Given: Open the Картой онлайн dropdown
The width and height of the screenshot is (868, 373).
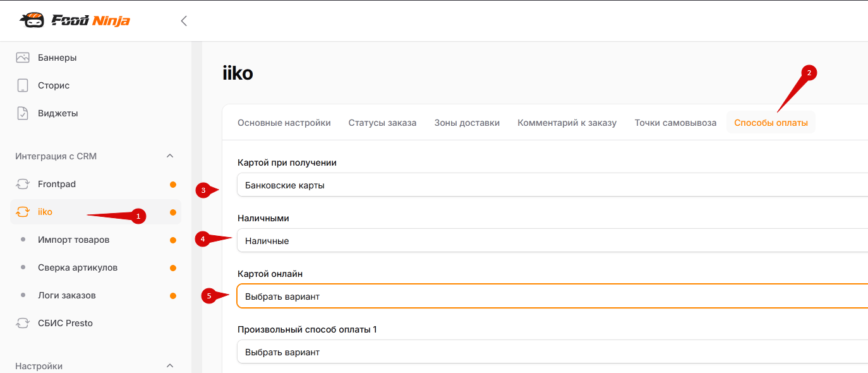Looking at the screenshot, I should click(552, 296).
